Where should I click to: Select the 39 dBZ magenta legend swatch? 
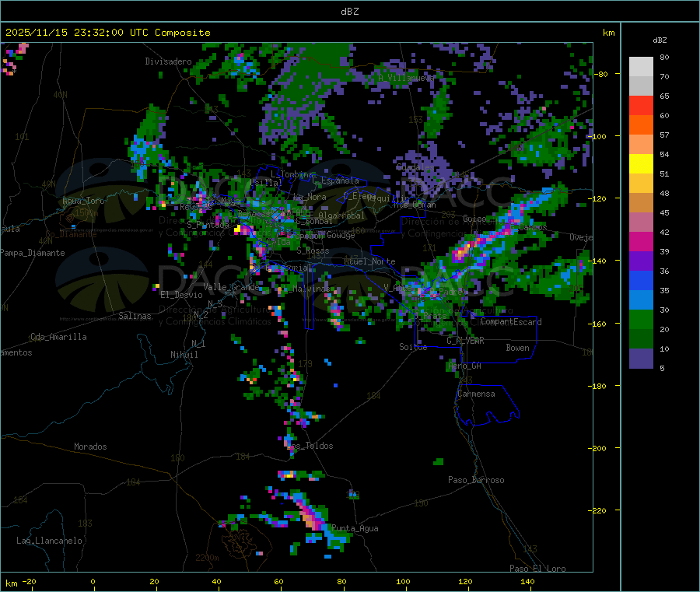click(641, 241)
